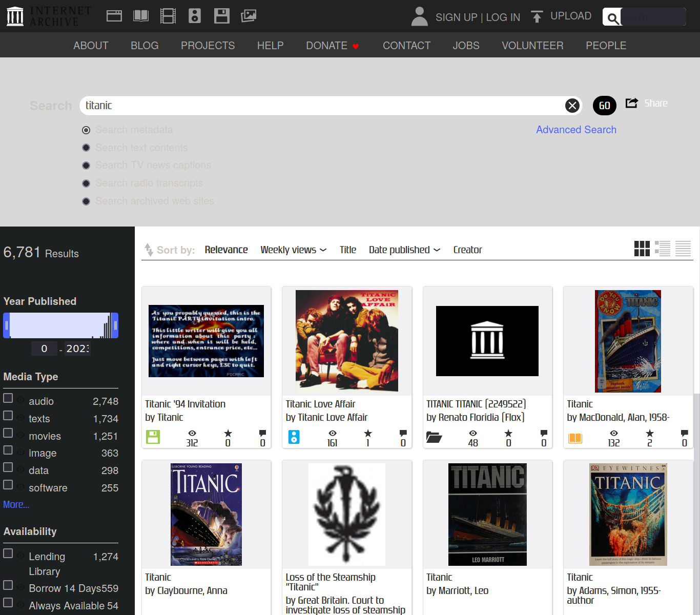The image size is (700, 615).
Task: Open Advanced Search
Action: [576, 130]
